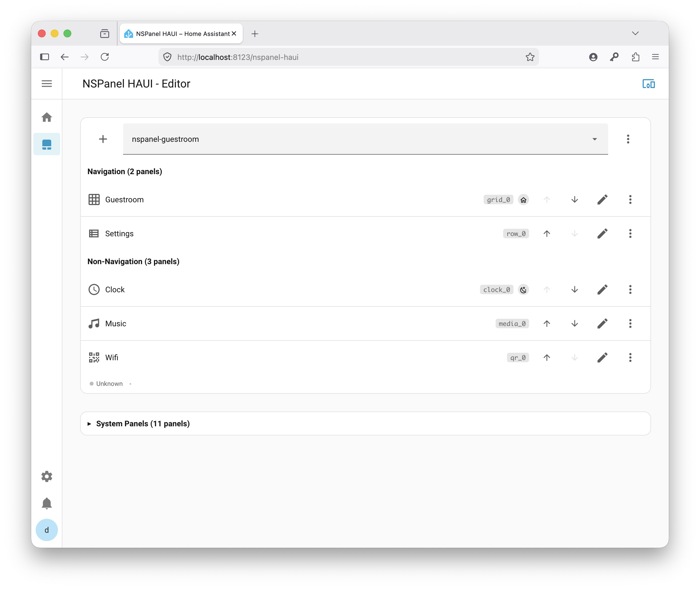
Task: Click the Guestroom grid panel icon
Action: coord(94,200)
